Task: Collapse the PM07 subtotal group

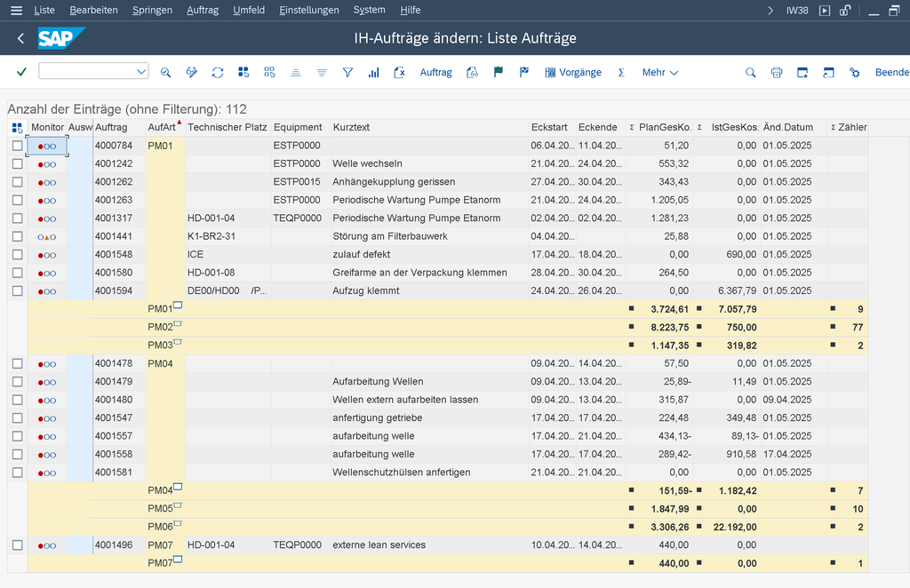Action: [x=178, y=560]
